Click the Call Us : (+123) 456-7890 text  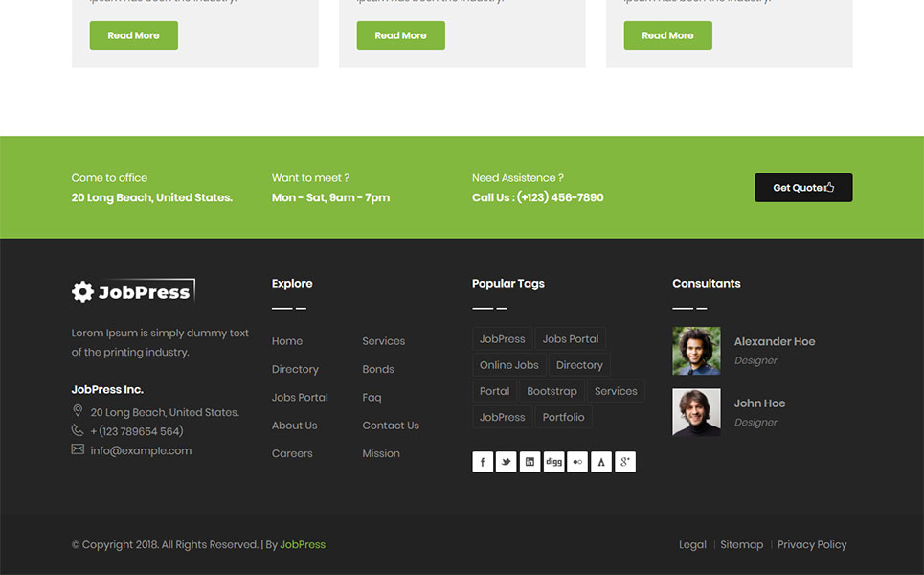537,197
